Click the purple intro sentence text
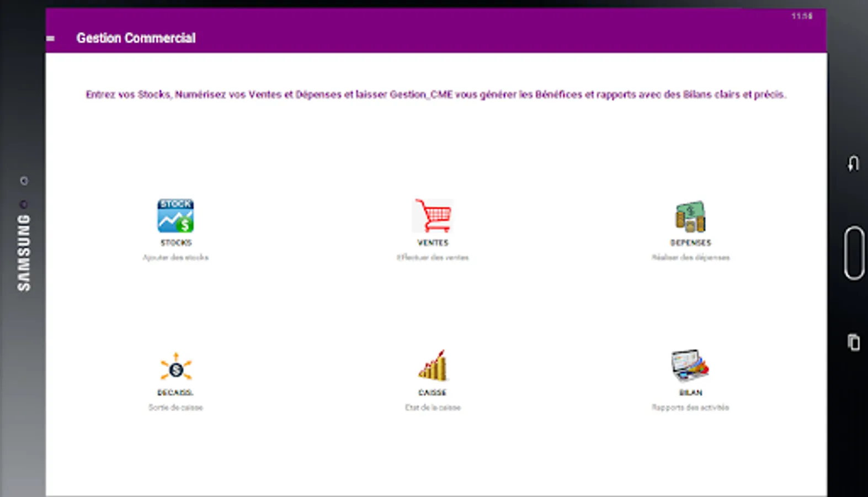The height and width of the screenshot is (497, 868). coord(436,94)
